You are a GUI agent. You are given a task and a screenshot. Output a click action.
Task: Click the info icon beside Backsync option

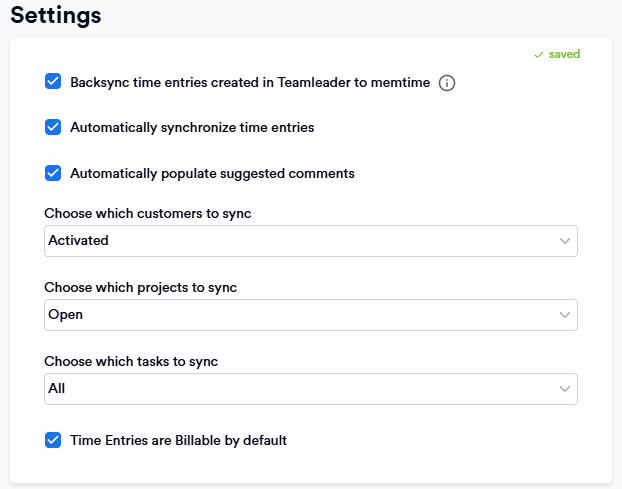pos(447,83)
